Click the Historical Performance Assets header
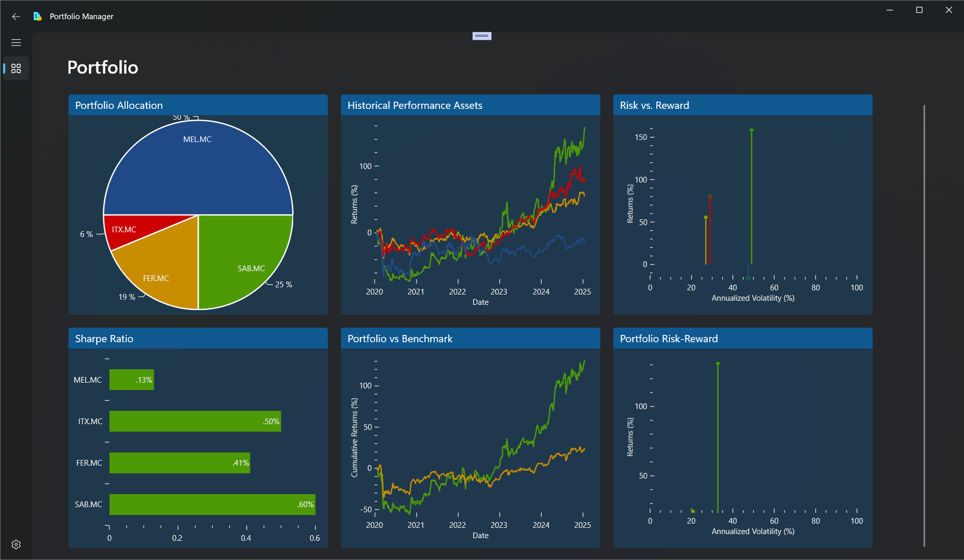Image resolution: width=964 pixels, height=560 pixels. 471,105
